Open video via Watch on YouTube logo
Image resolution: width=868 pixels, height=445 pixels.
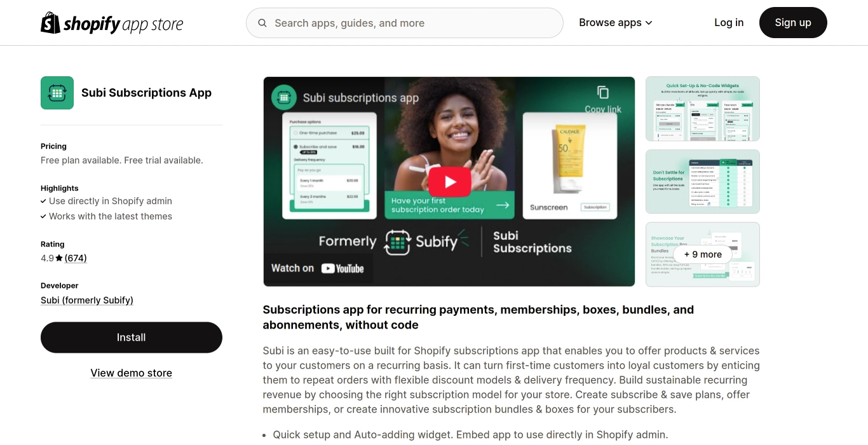tap(318, 268)
